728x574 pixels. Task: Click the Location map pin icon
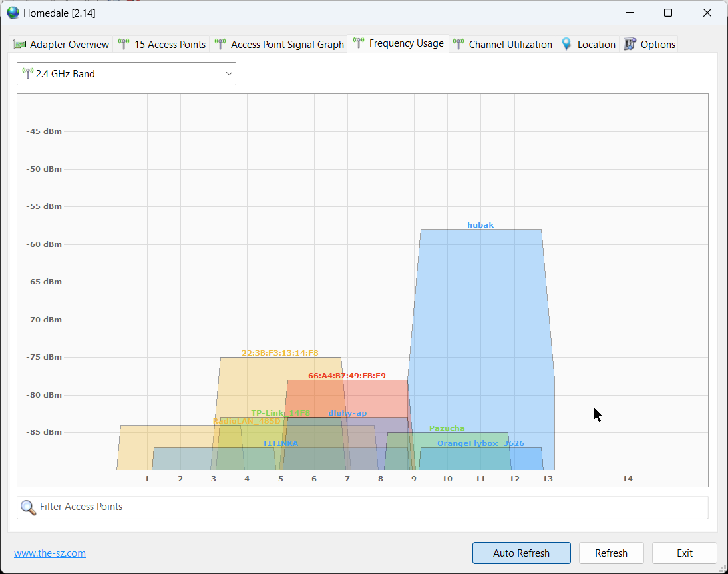pyautogui.click(x=567, y=45)
